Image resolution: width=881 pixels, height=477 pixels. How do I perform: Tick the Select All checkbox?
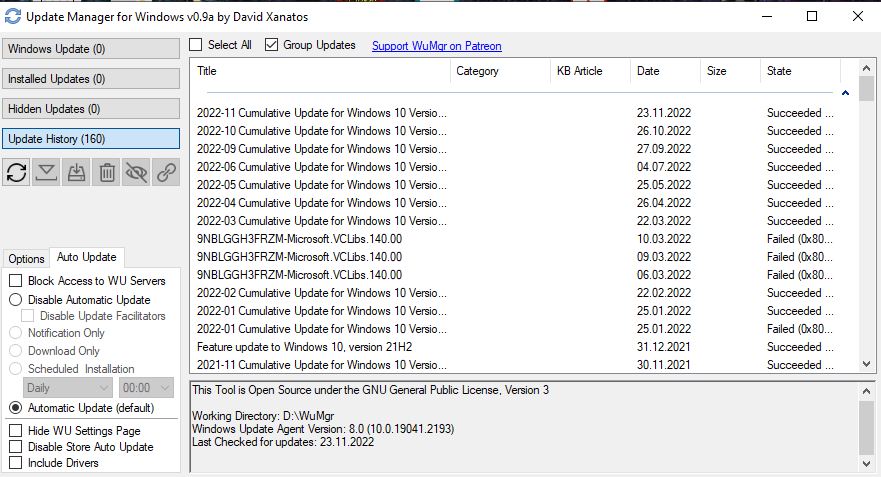coord(196,45)
